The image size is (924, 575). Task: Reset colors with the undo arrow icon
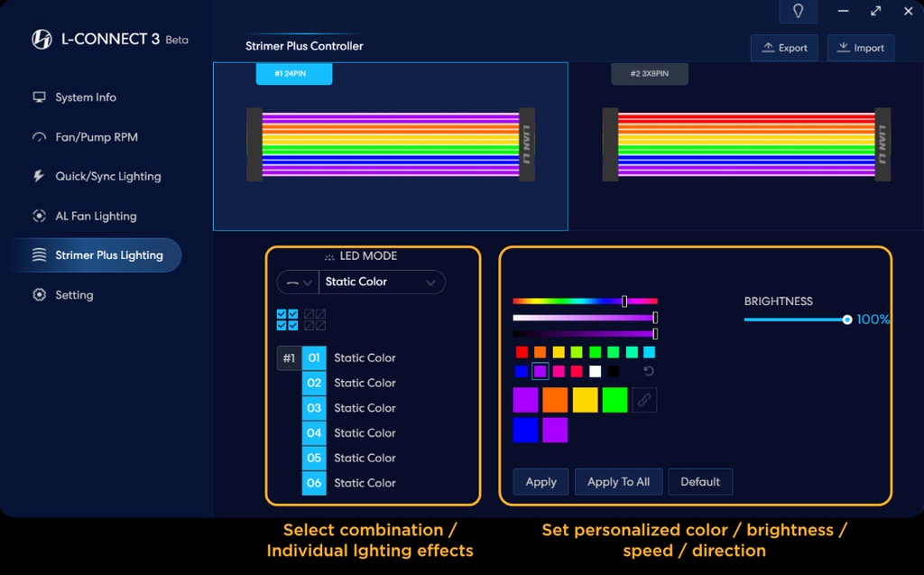648,371
